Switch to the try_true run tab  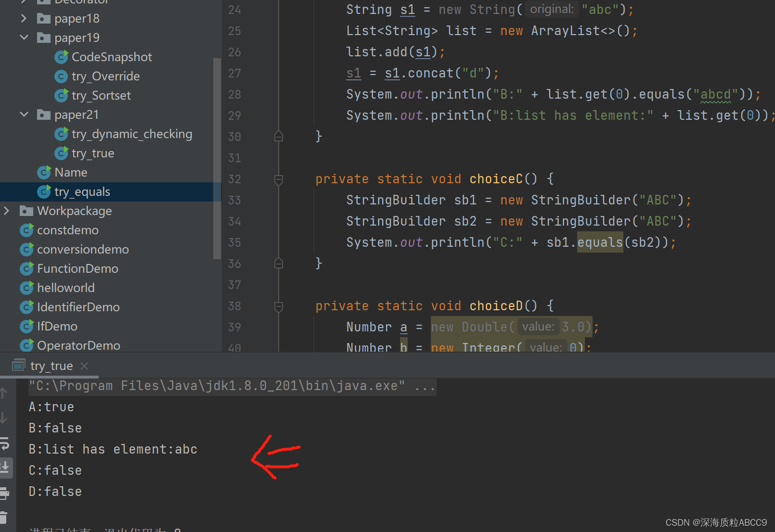coord(52,366)
